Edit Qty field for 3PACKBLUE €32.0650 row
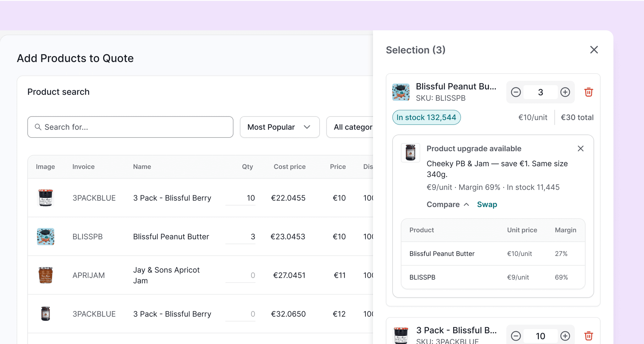 coord(241,314)
